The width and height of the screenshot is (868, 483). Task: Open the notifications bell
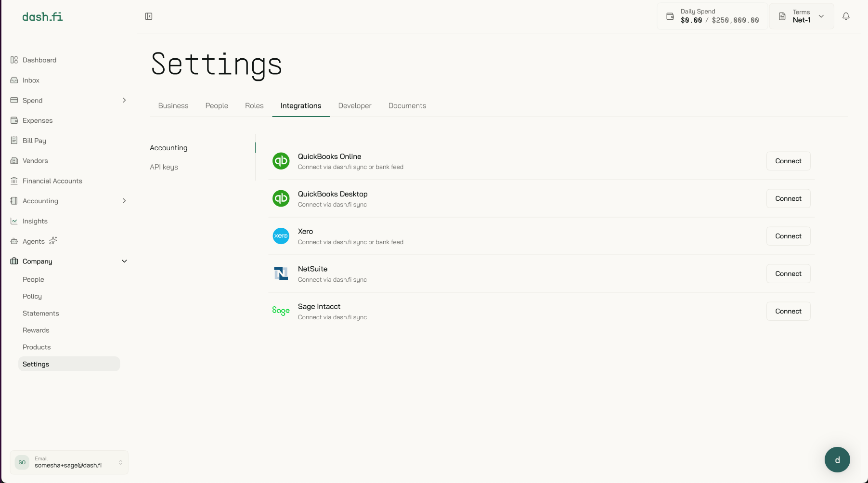coord(846,16)
